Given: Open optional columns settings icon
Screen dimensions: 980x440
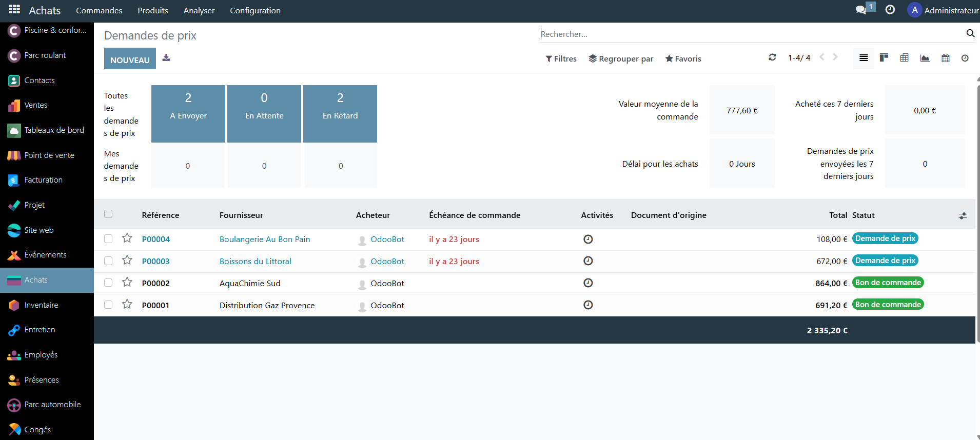Looking at the screenshot, I should [963, 216].
